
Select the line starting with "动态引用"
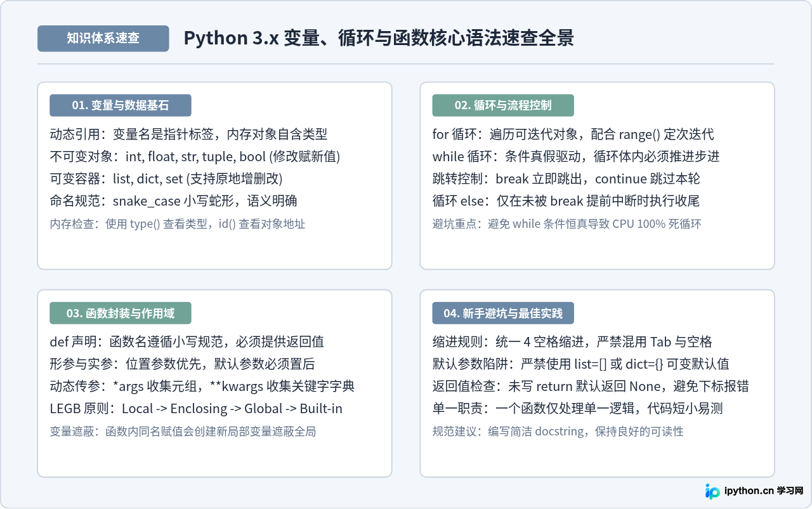pyautogui.click(x=188, y=135)
